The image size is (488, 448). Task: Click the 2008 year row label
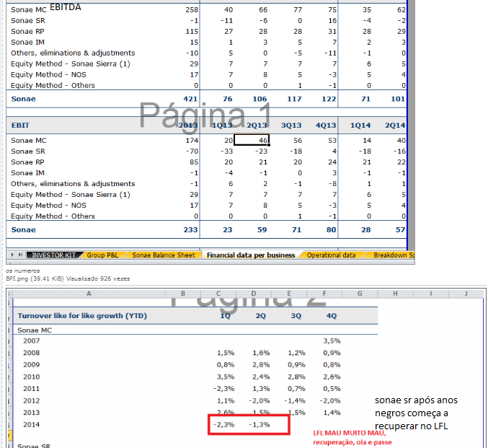pyautogui.click(x=32, y=353)
